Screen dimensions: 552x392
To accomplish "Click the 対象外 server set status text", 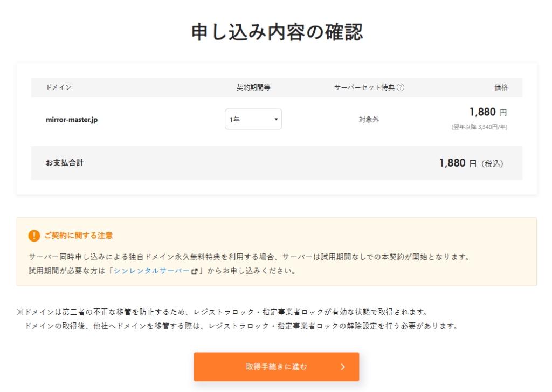I will (x=369, y=119).
